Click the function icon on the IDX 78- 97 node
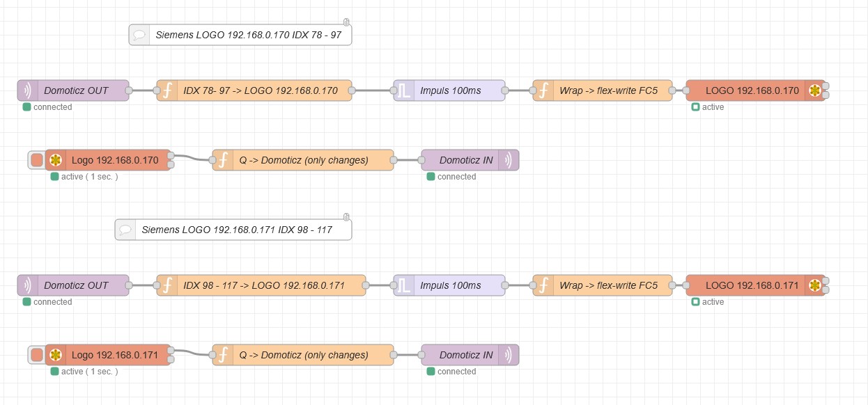This screenshot has width=868, height=405. 167,90
